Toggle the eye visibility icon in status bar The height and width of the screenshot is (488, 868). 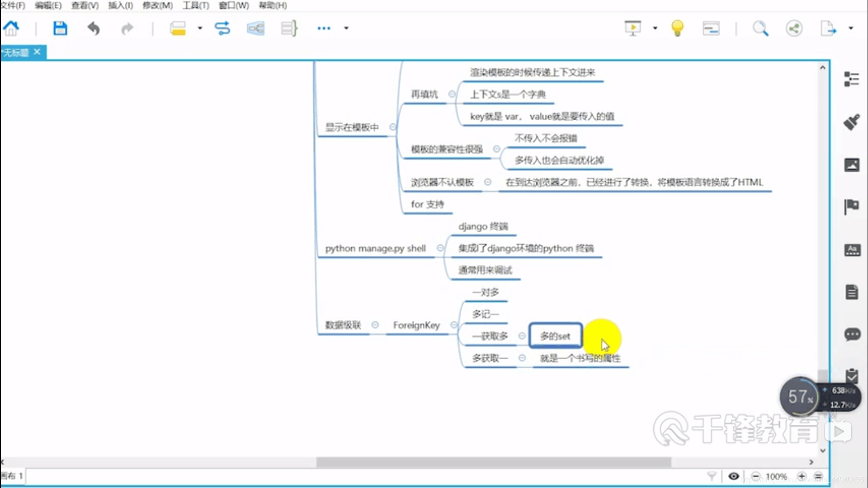734,476
